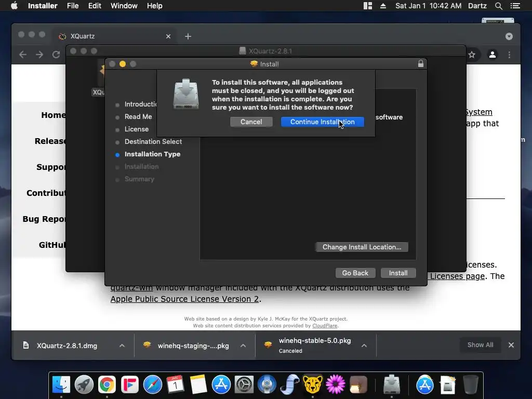Open the Help menu
This screenshot has width=532, height=399.
pyautogui.click(x=154, y=6)
